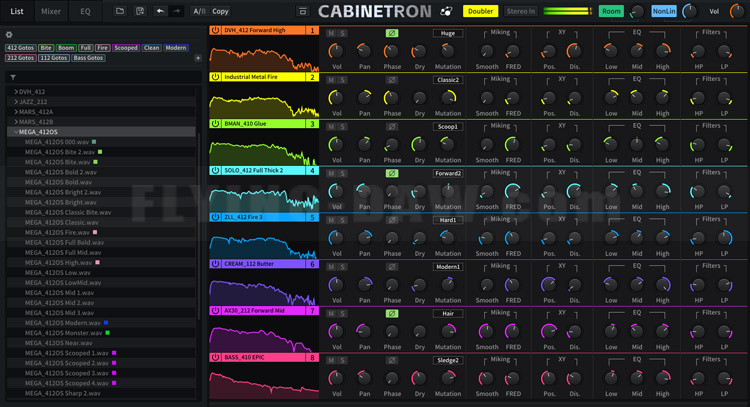Switch to the List tab
This screenshot has height=407, width=750.
pyautogui.click(x=17, y=11)
